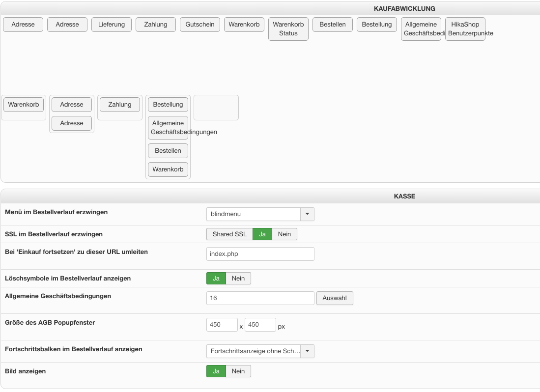Expand the Fortschrittsbalken anzeigen dropdown
540x392 pixels.
pyautogui.click(x=260, y=351)
